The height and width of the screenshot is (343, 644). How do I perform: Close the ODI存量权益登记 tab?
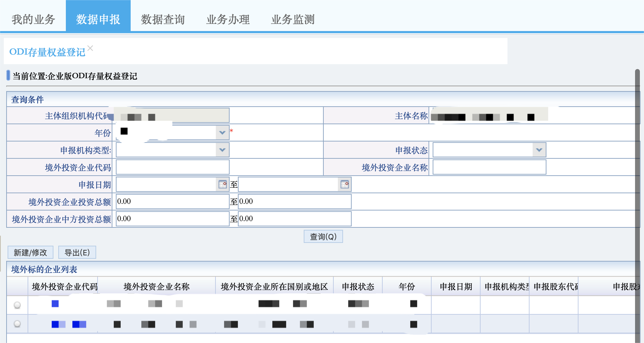pos(90,48)
